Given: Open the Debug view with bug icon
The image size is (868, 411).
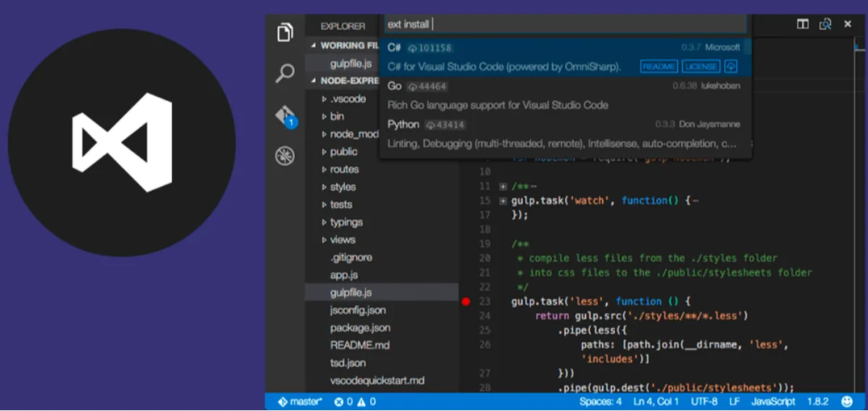Looking at the screenshot, I should coord(285,156).
